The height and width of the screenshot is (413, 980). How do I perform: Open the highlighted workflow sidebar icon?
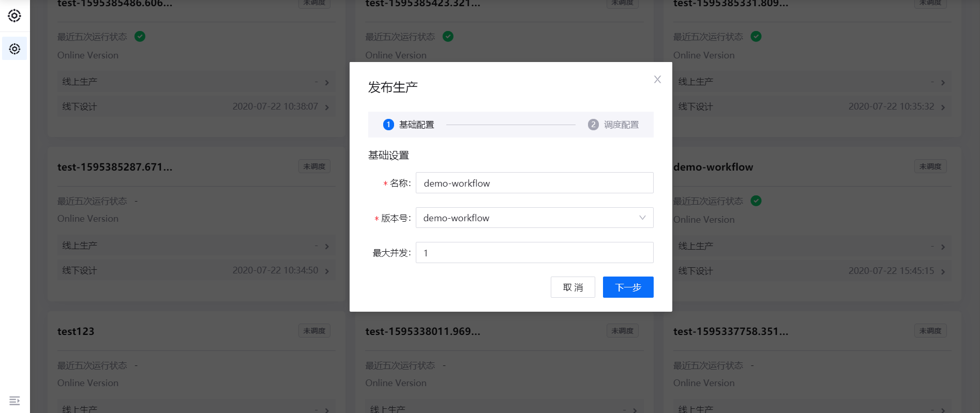(14, 49)
